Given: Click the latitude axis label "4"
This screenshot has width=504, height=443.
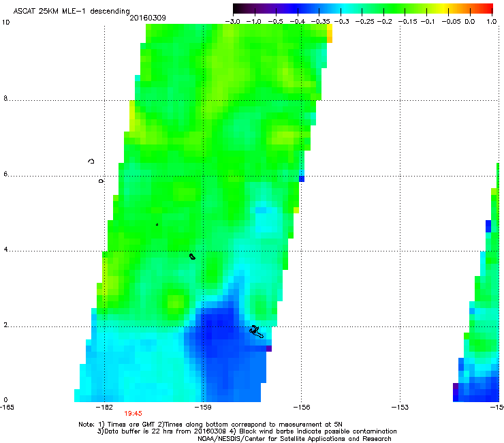Looking at the screenshot, I should click(x=5, y=249).
